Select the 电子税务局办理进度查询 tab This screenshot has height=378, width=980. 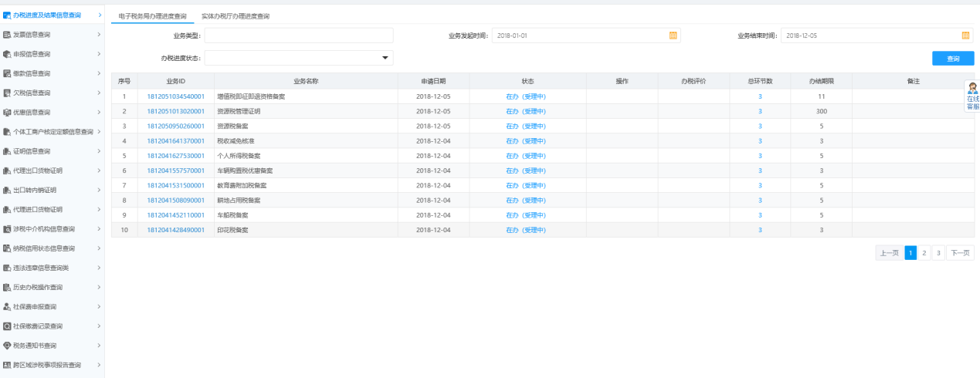tap(152, 16)
